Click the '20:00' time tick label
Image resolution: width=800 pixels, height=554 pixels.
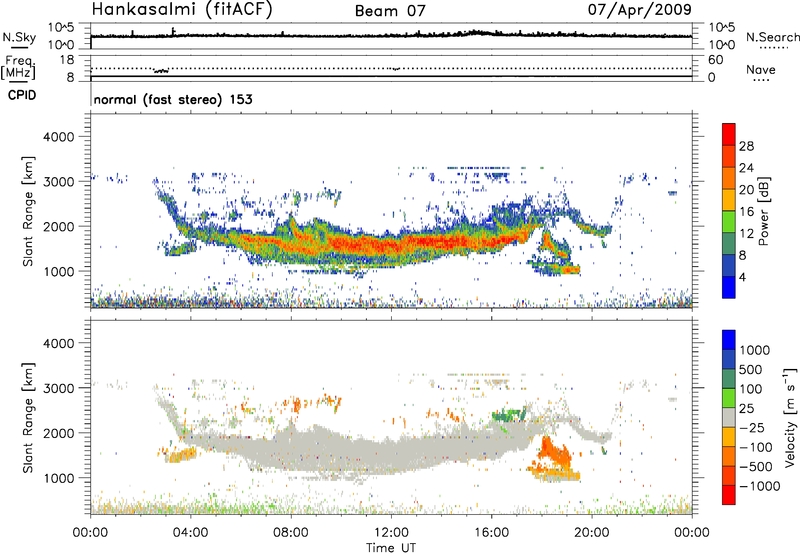point(591,533)
